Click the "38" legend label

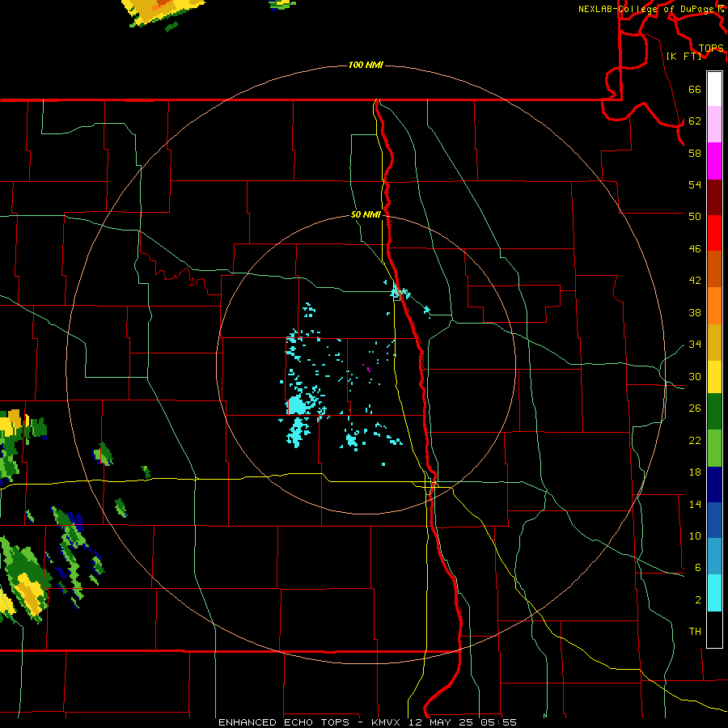click(695, 312)
